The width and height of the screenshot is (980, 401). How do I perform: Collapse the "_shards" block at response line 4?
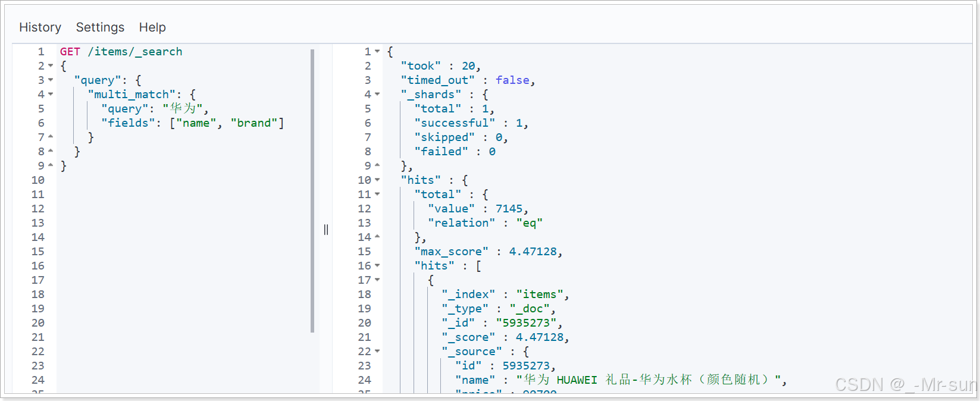coord(377,95)
